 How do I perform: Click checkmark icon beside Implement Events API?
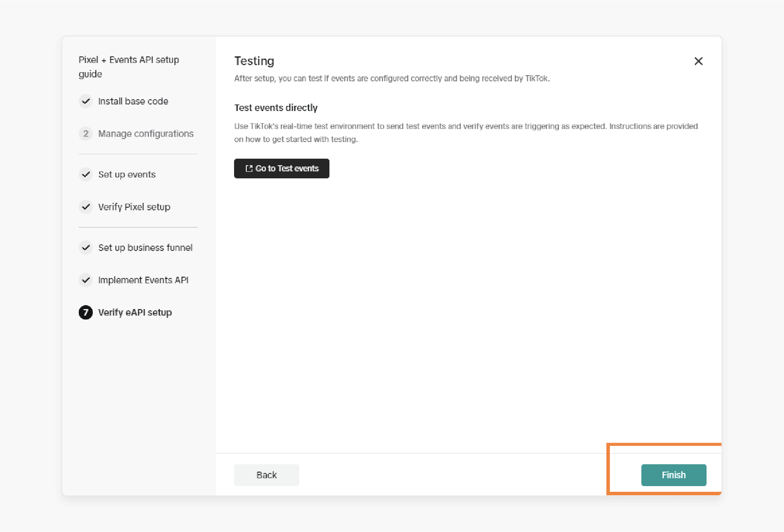(86, 280)
